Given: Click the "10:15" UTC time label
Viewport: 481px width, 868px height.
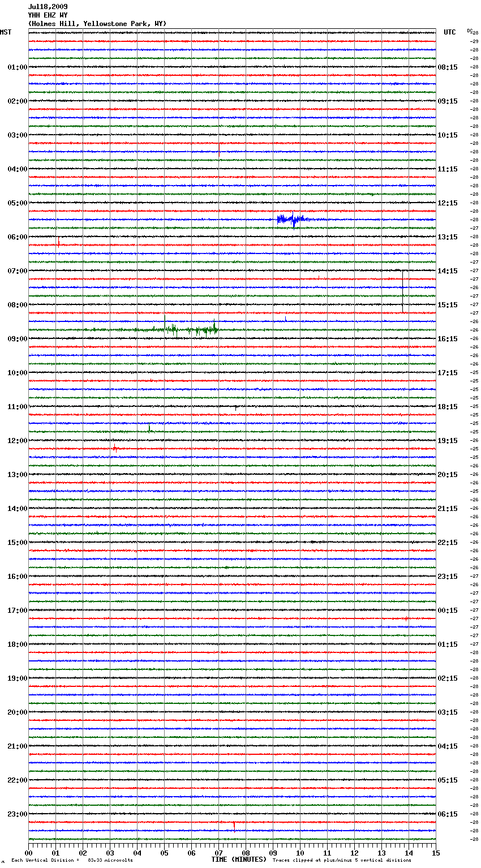Looking at the screenshot, I should pyautogui.click(x=448, y=135).
